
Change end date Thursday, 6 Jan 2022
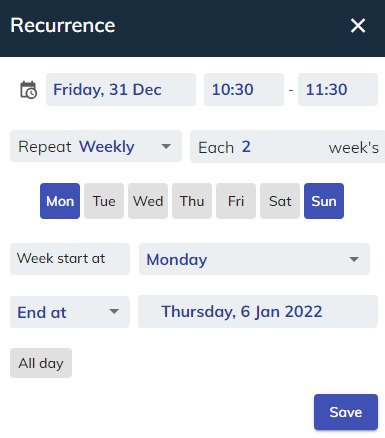[258, 312]
